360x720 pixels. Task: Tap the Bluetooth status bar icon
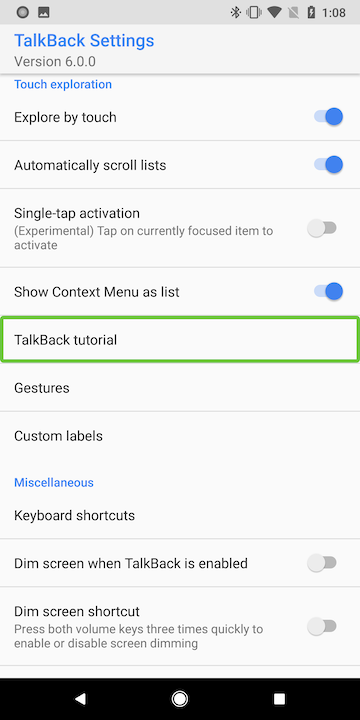click(236, 12)
